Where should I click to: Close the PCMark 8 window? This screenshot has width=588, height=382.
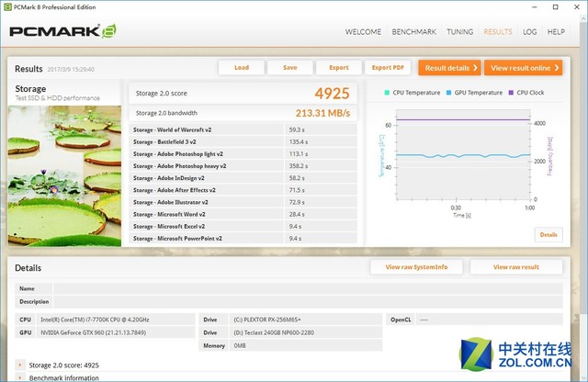(x=577, y=6)
